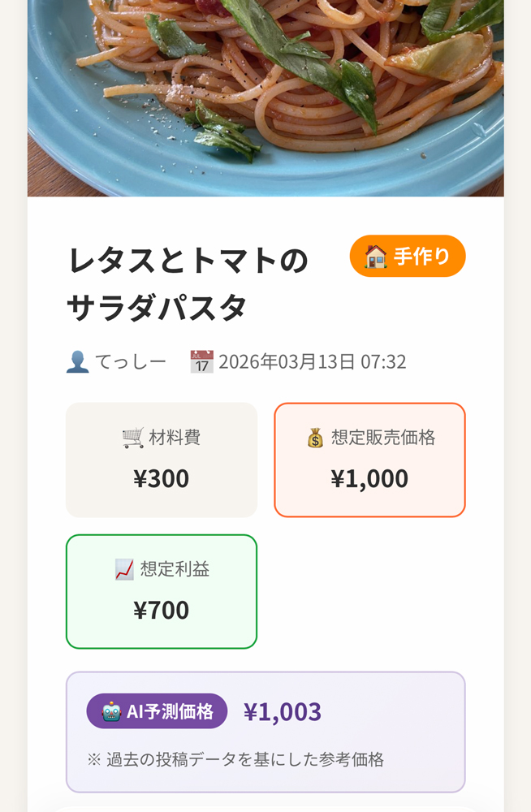Image resolution: width=531 pixels, height=812 pixels.
Task: Select the ¥1,000 selling price amount
Action: [369, 478]
